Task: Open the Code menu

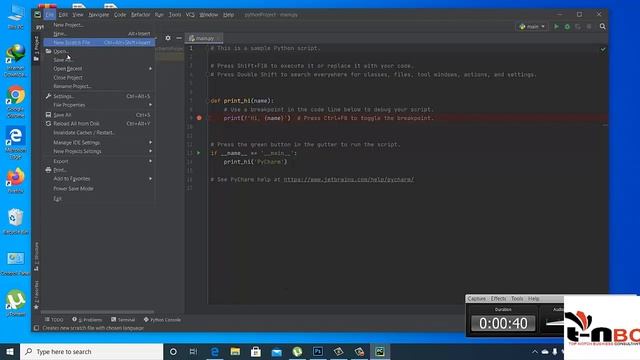Action: click(120, 15)
